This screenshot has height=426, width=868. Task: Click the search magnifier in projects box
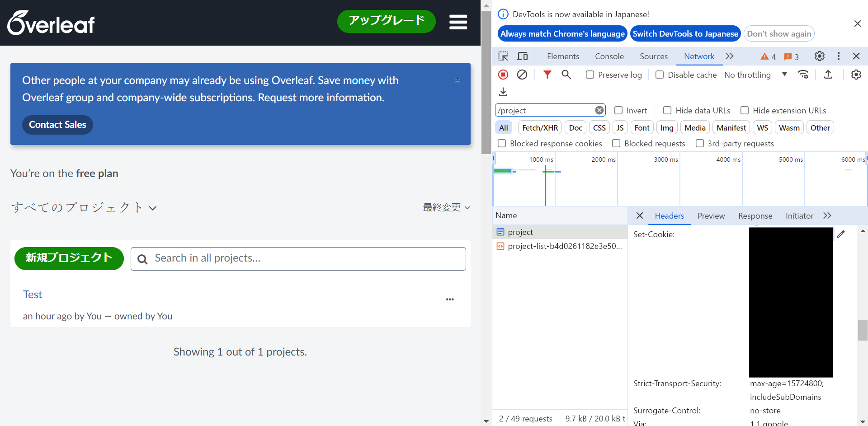[x=142, y=259]
